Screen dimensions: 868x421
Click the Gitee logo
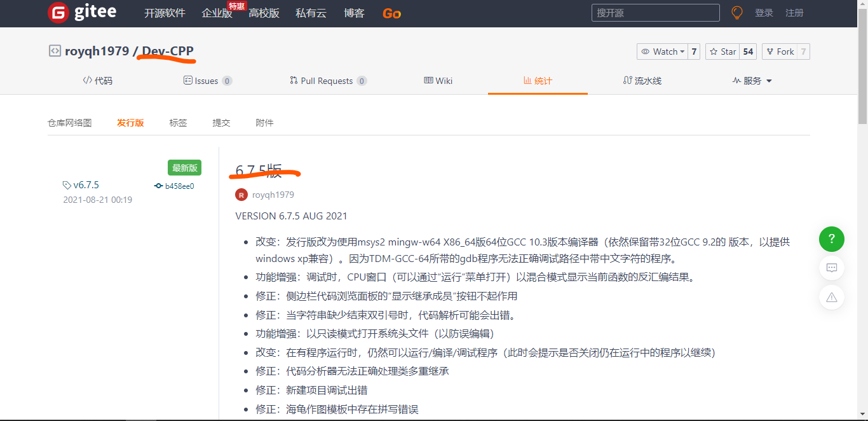point(81,13)
